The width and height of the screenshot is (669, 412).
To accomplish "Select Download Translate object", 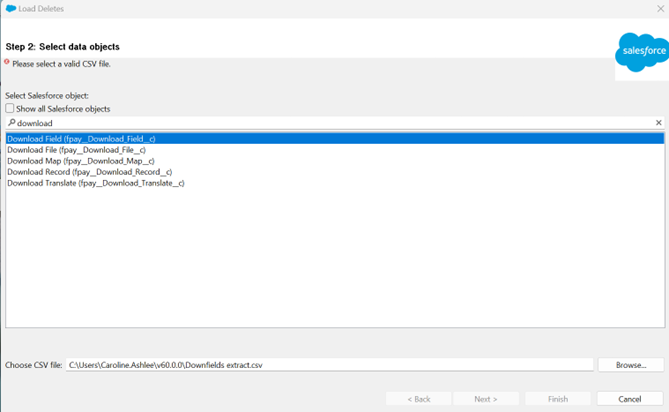I will point(95,183).
